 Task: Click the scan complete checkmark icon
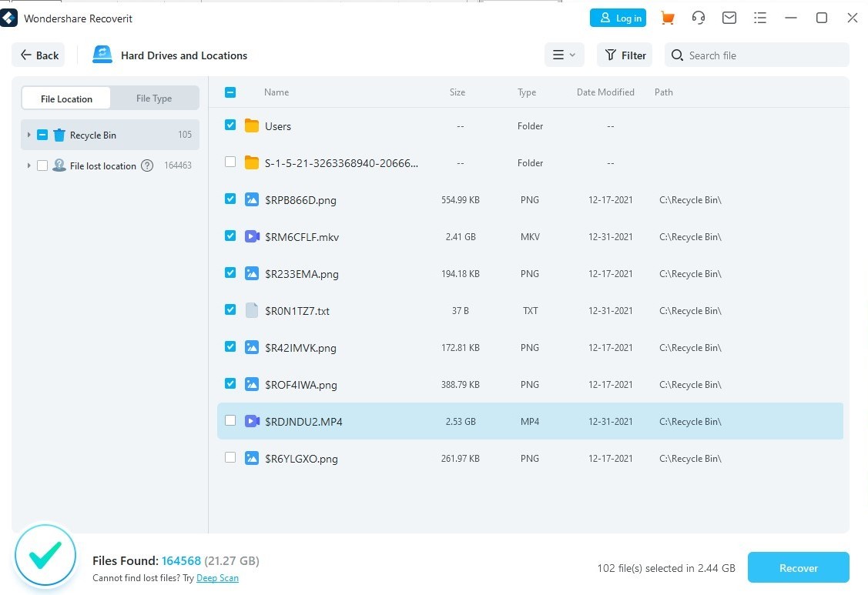[45, 555]
